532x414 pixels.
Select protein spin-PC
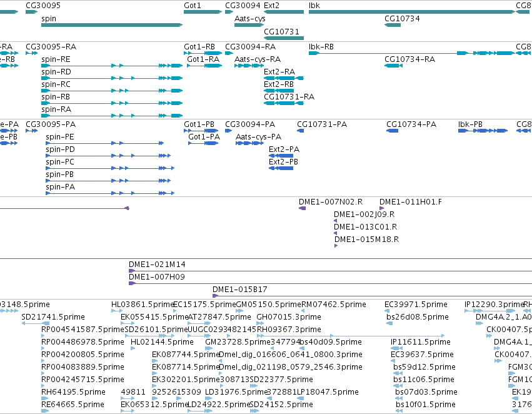click(x=60, y=162)
